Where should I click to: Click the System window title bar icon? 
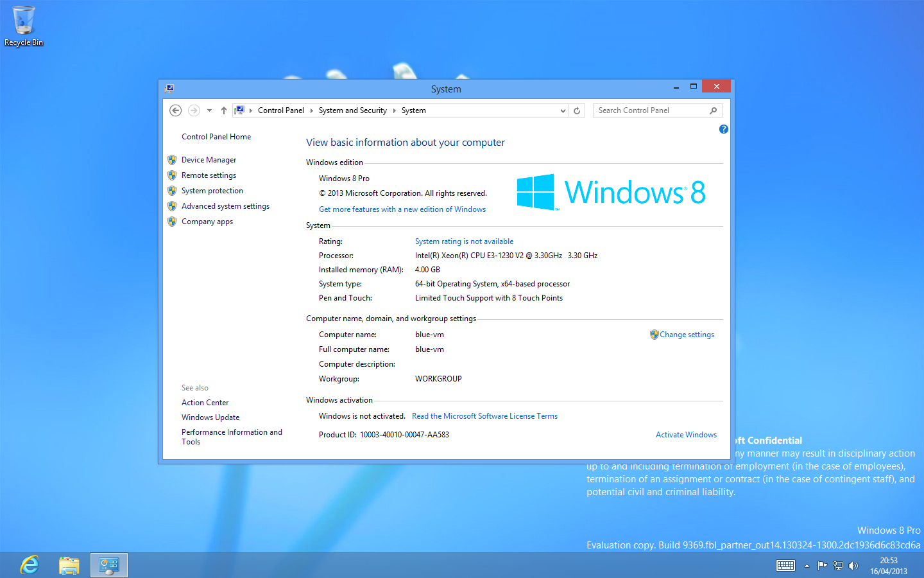coord(169,89)
